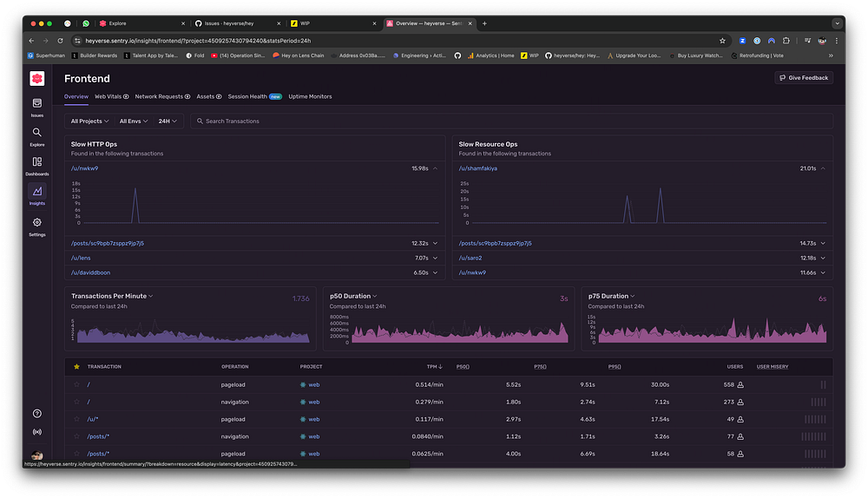Switch to the Network Requests tab

coord(161,96)
